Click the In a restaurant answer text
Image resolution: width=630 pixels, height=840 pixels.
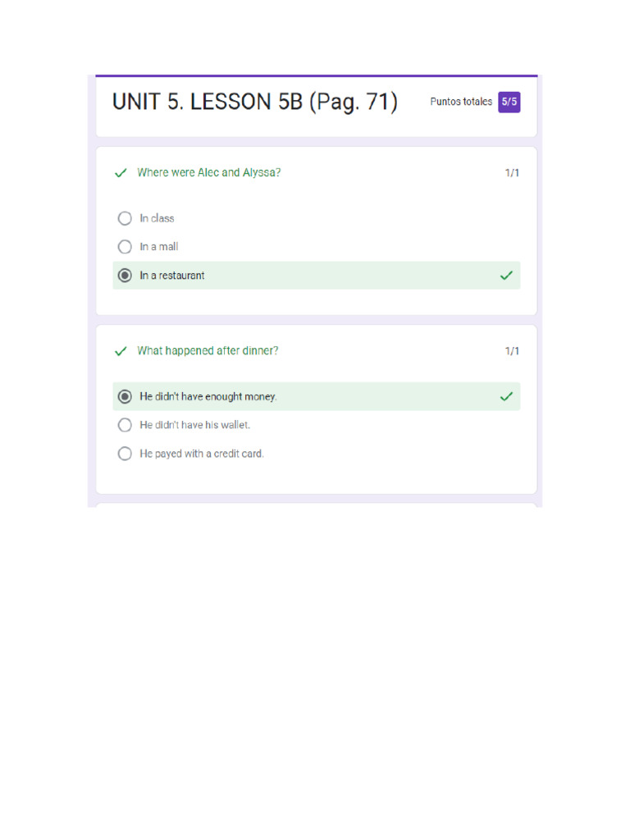click(x=172, y=276)
